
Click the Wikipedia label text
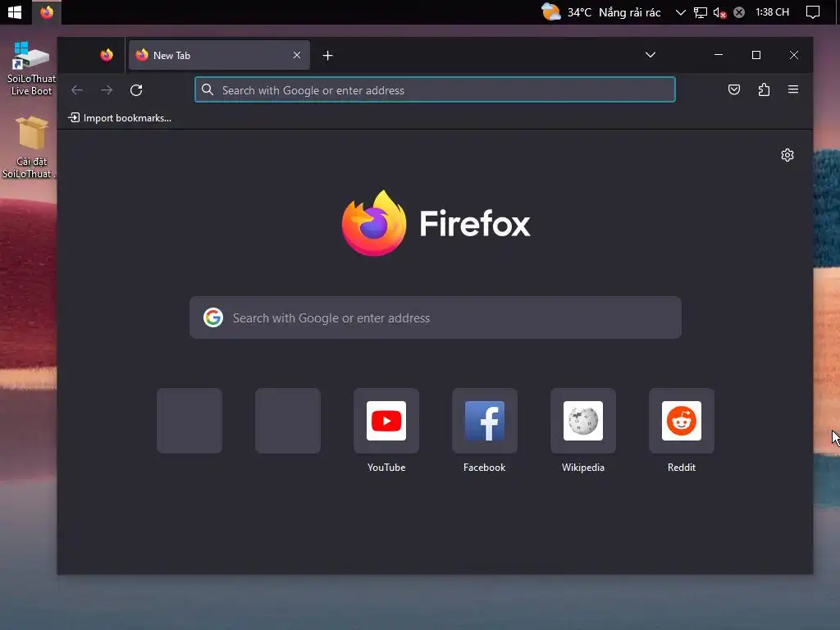(x=583, y=467)
